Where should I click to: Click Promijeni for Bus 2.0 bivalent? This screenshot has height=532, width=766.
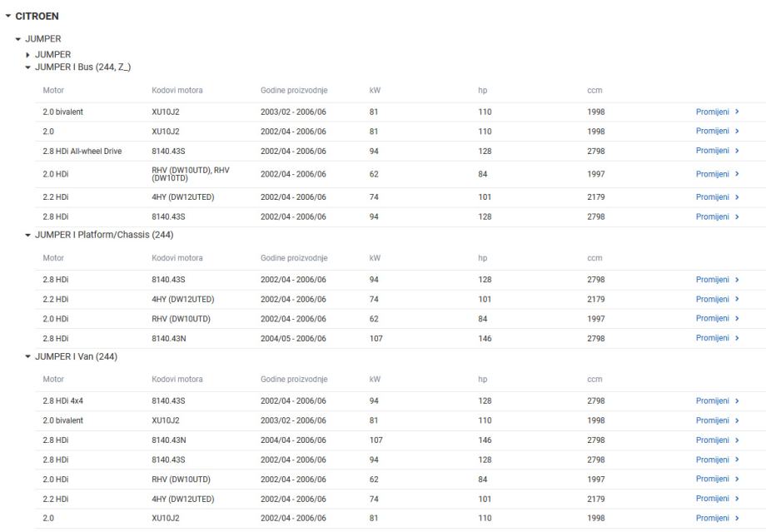(717, 112)
